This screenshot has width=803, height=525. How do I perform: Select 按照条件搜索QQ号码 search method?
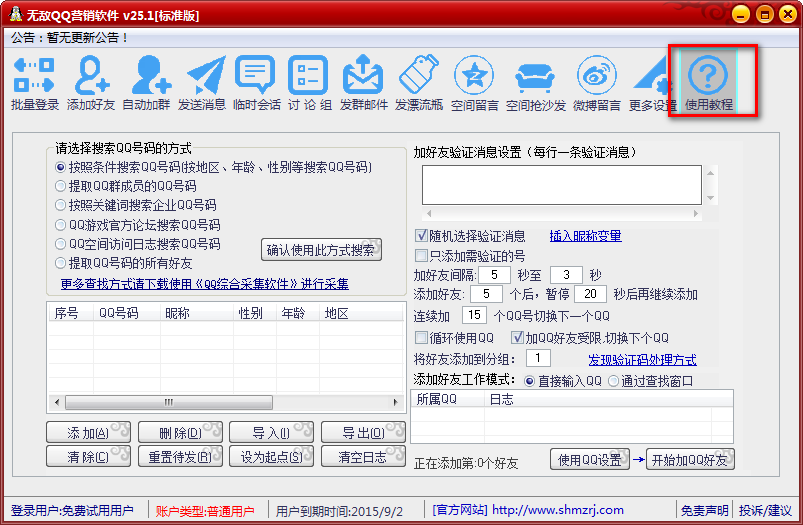pyautogui.click(x=60, y=167)
